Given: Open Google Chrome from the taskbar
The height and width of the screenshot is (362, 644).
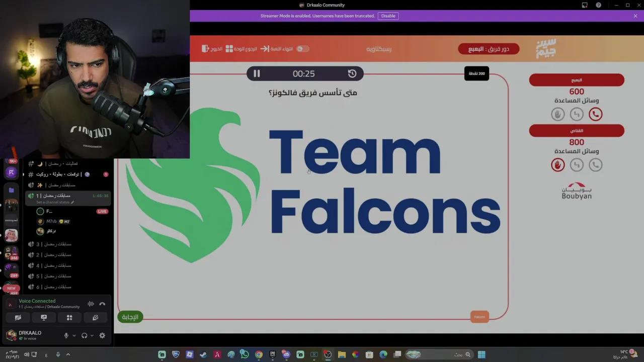Looking at the screenshot, I should click(x=259, y=354).
